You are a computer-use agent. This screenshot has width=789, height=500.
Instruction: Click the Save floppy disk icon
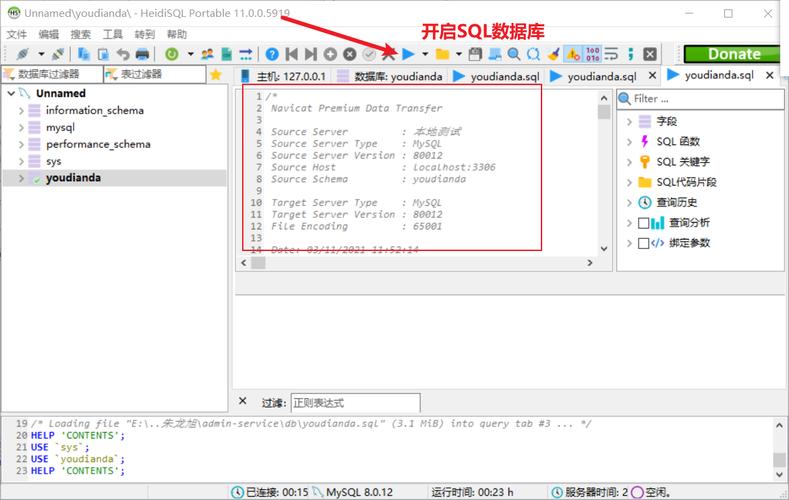(475, 54)
